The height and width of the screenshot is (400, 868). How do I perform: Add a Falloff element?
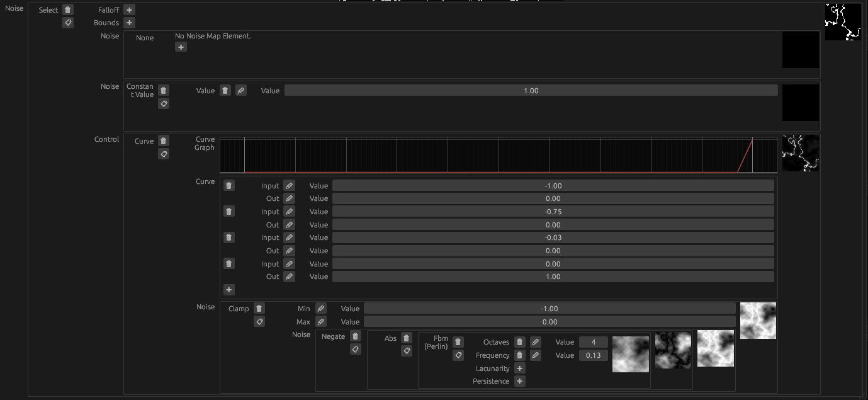pos(129,10)
